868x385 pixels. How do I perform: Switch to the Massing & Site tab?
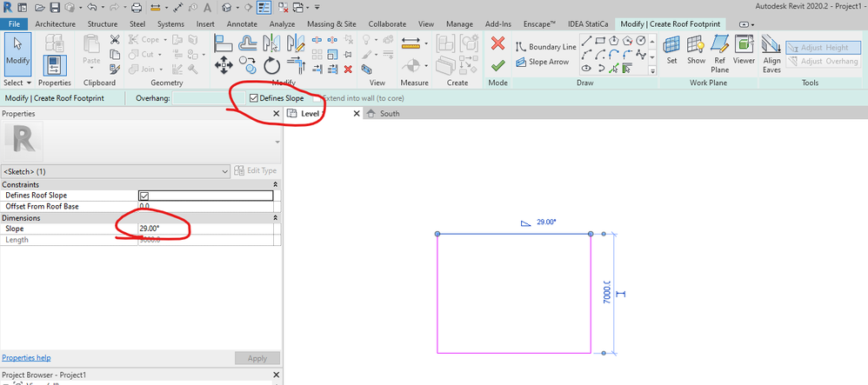(333, 23)
